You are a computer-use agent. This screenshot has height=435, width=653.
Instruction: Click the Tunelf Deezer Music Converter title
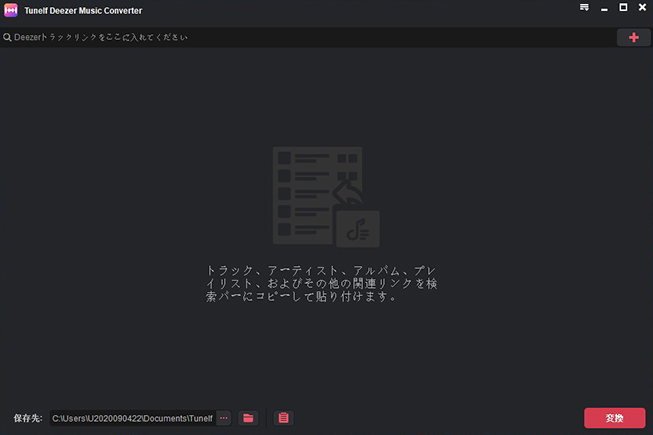pyautogui.click(x=83, y=11)
